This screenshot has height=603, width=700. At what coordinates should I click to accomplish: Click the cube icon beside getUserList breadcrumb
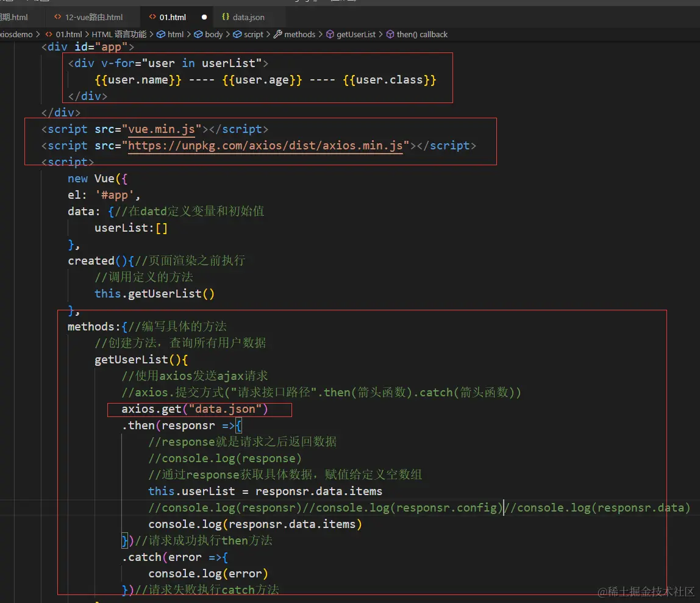[x=330, y=34]
